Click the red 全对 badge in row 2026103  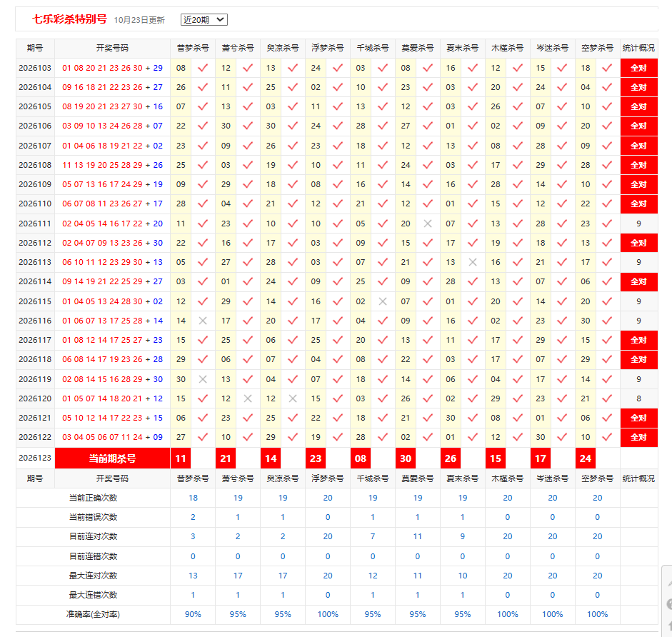point(638,68)
